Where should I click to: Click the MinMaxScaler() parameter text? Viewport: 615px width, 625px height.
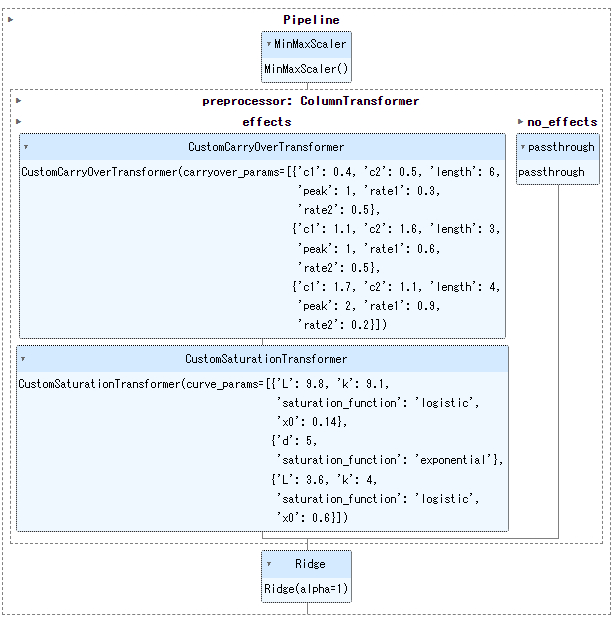(x=306, y=69)
